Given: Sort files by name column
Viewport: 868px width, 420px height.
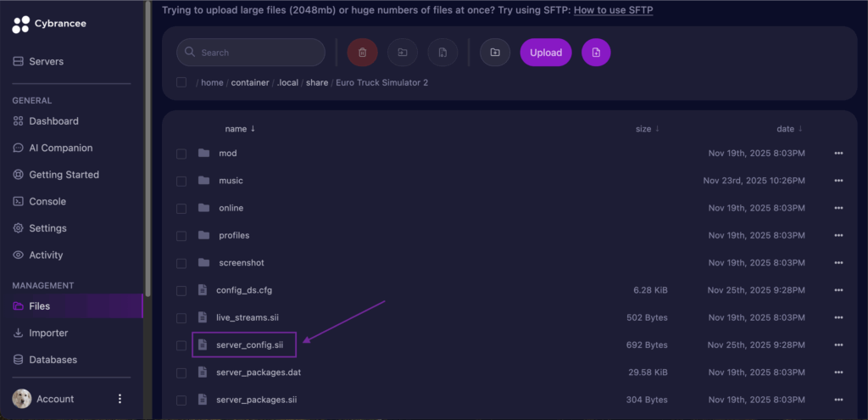Looking at the screenshot, I should coord(240,129).
